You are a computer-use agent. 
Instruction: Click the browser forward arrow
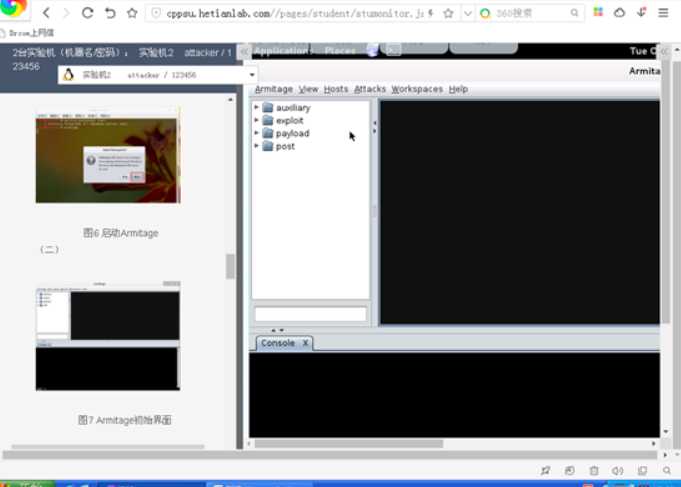coord(66,13)
